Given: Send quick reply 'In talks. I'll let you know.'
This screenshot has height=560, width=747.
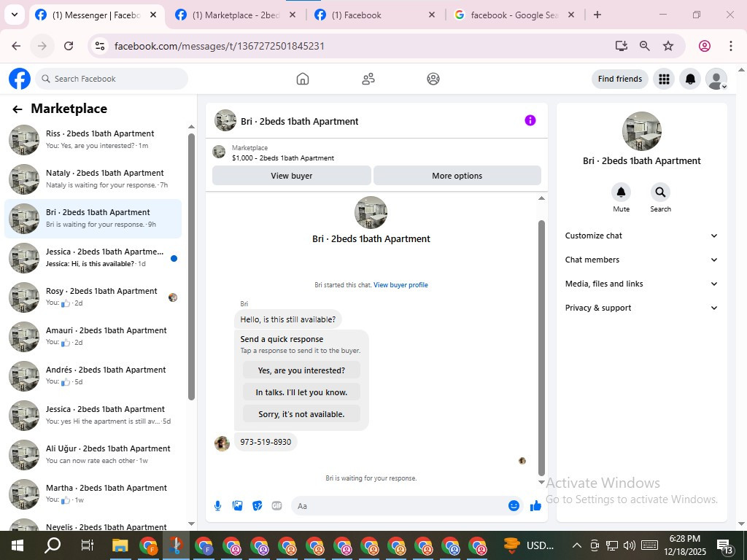Looking at the screenshot, I should pyautogui.click(x=301, y=392).
